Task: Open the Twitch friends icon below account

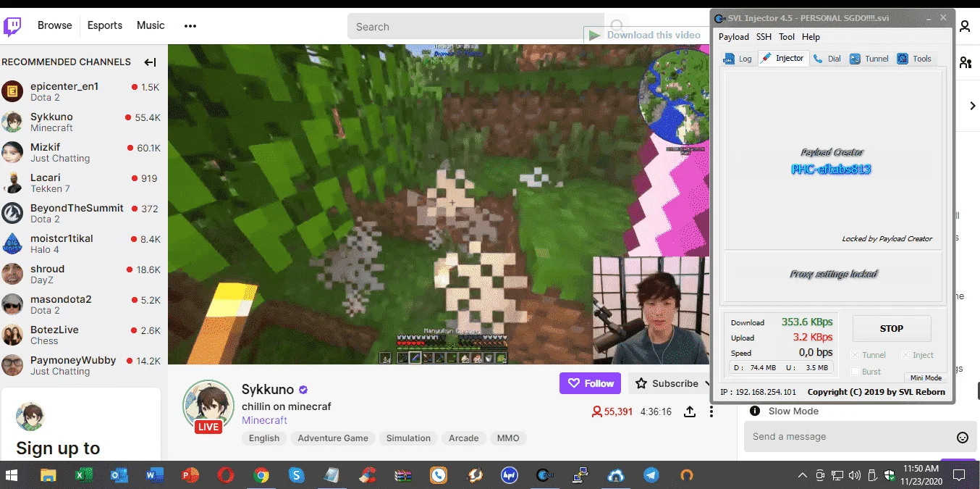Action: point(965,63)
